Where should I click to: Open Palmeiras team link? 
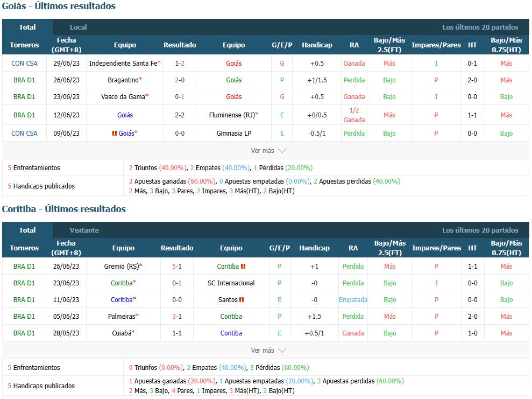(122, 317)
